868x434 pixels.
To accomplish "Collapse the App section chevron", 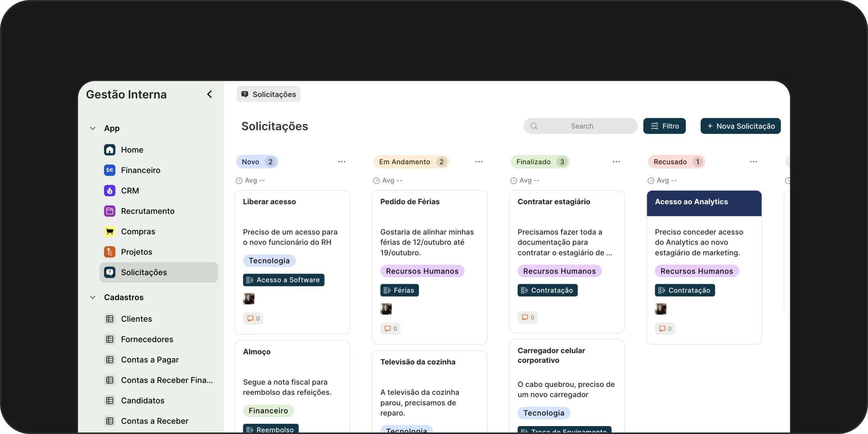I will [93, 128].
